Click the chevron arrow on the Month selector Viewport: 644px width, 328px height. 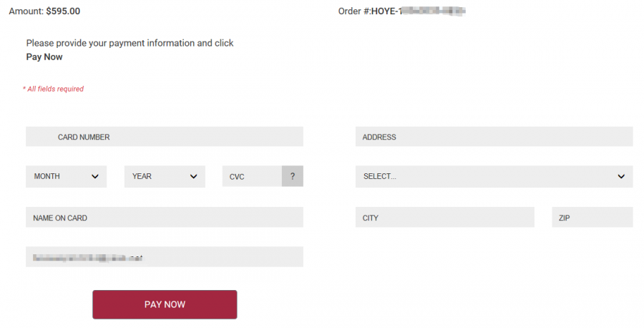coord(95,177)
